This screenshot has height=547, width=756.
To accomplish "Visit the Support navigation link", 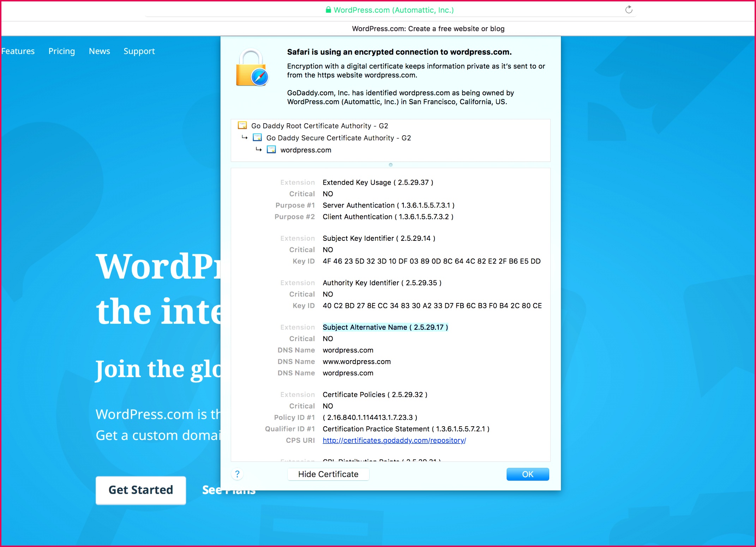I will (x=139, y=51).
